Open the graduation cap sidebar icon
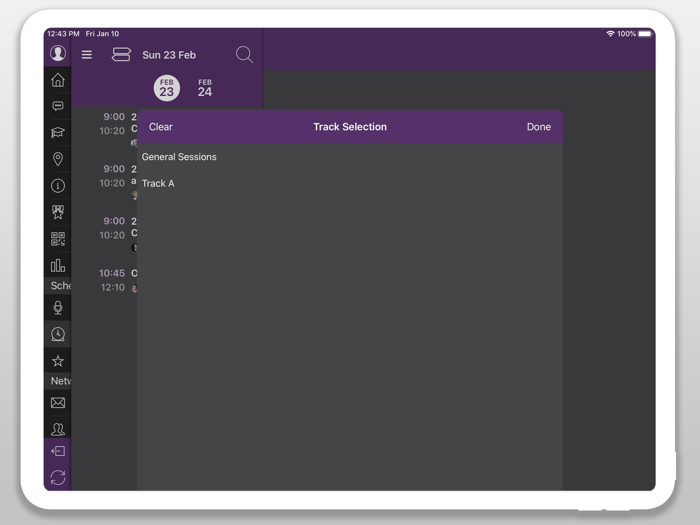 [x=58, y=132]
